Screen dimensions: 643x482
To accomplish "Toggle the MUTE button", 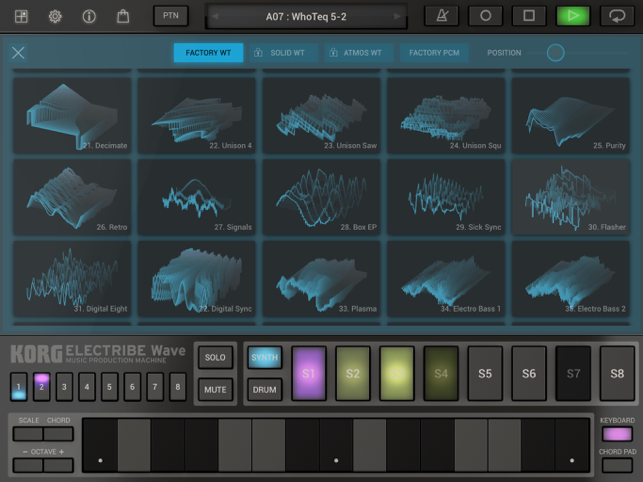I will [216, 389].
